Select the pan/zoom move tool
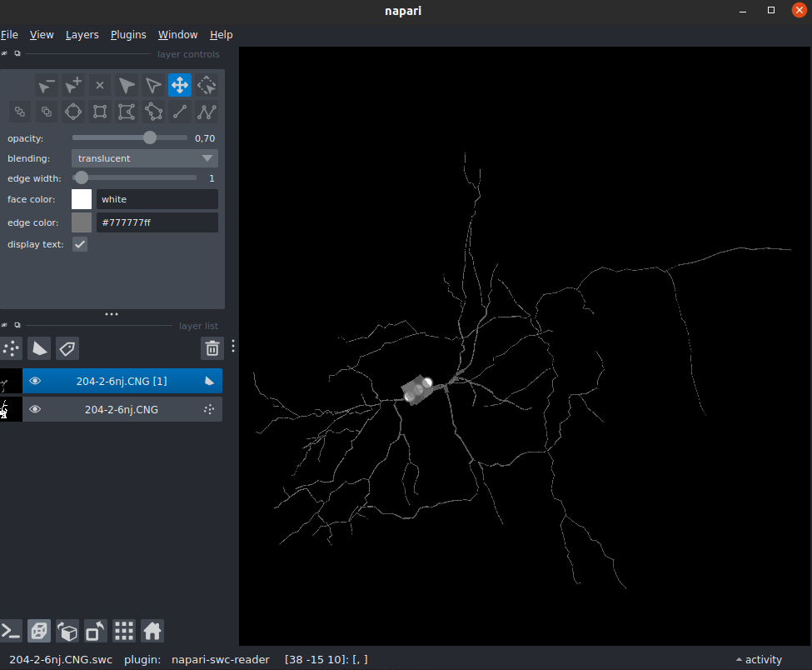This screenshot has width=812, height=670. coord(180,85)
